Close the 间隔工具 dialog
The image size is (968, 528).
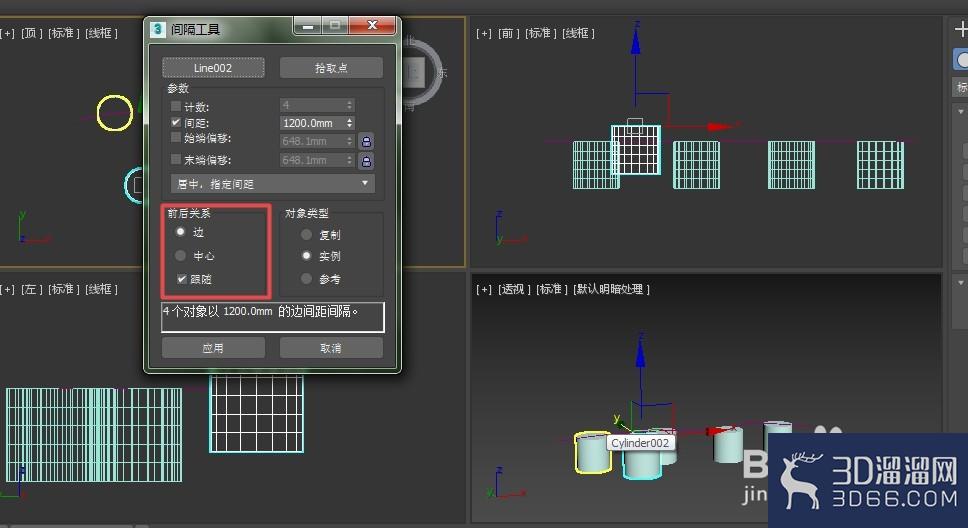click(x=372, y=25)
